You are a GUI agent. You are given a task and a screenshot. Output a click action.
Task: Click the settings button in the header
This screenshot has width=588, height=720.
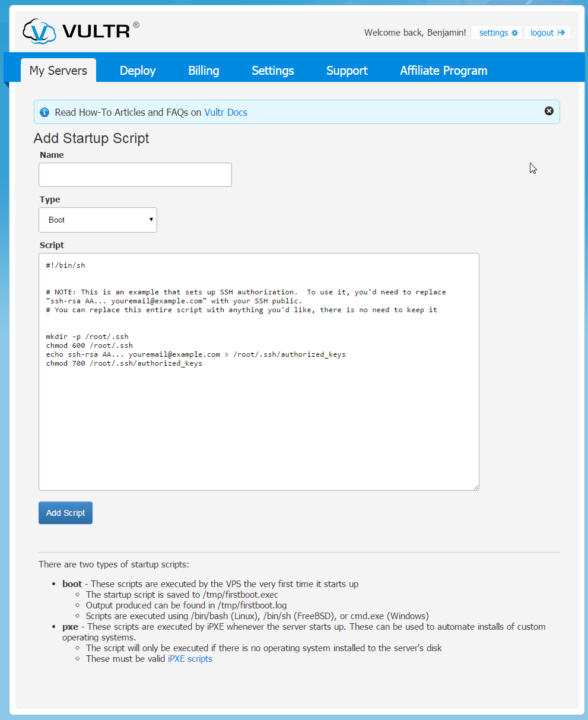point(497,33)
